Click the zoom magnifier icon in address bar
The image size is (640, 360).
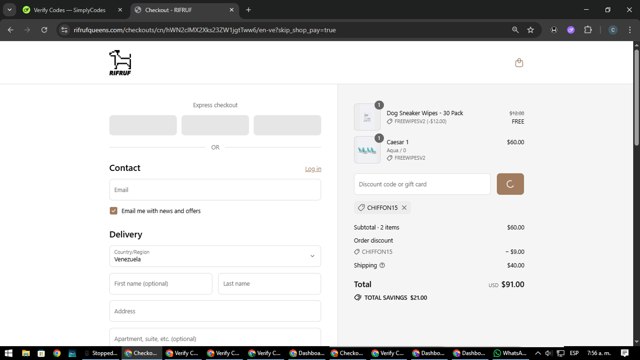pos(515,30)
